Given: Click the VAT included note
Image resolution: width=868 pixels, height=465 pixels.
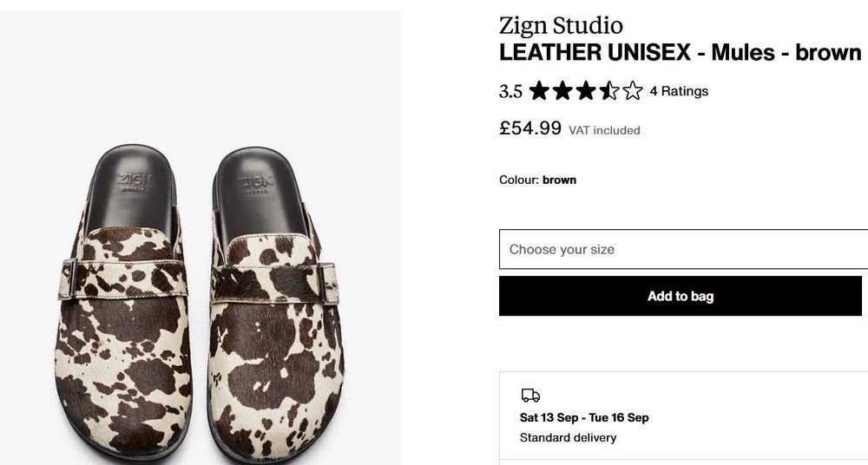Looking at the screenshot, I should pos(604,130).
